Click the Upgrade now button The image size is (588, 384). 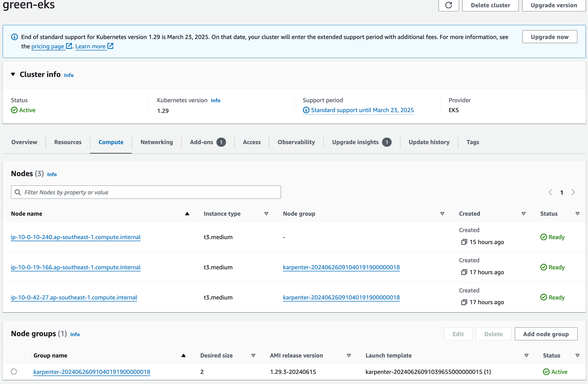(549, 37)
